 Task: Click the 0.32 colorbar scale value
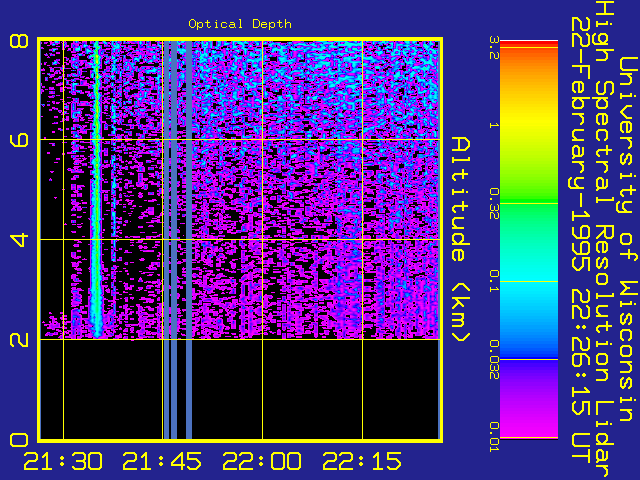pyautogui.click(x=494, y=203)
